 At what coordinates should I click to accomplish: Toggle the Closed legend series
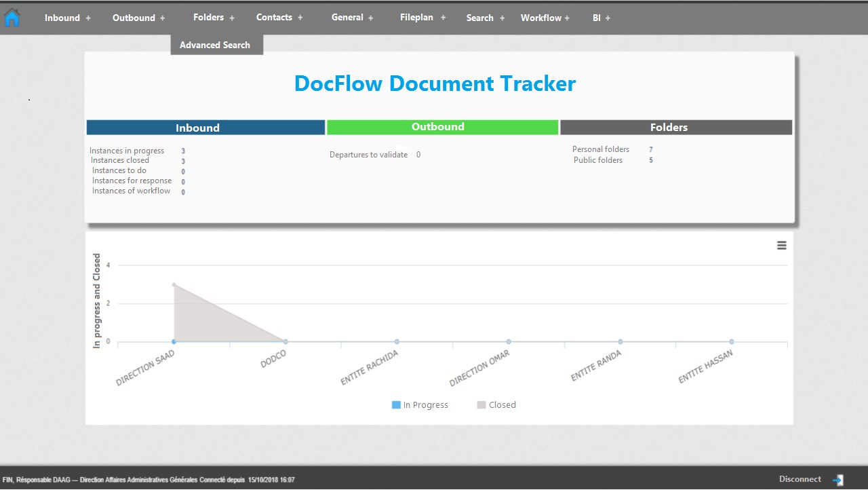[x=496, y=405]
